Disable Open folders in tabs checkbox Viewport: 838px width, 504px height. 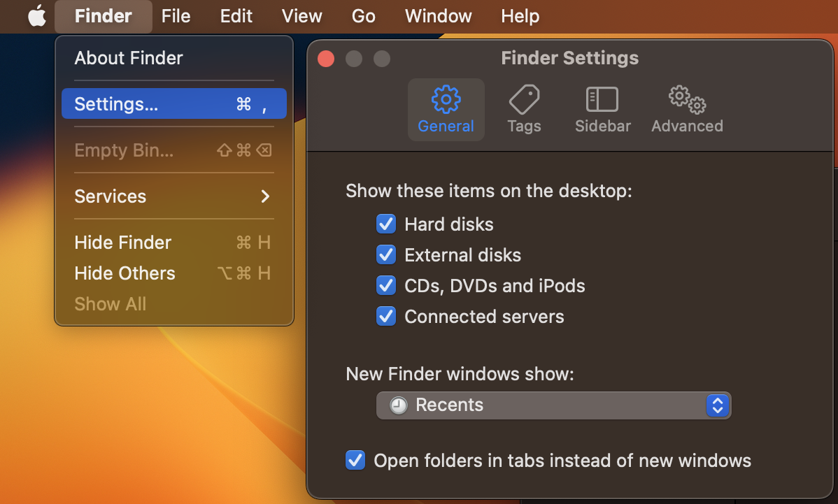(x=355, y=460)
